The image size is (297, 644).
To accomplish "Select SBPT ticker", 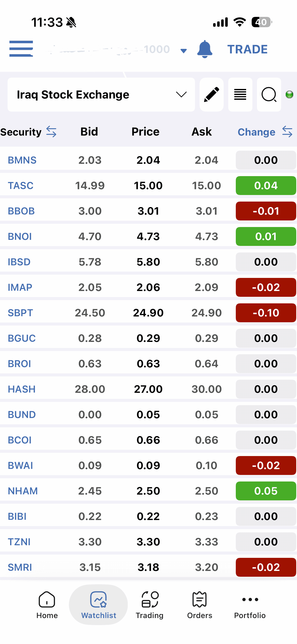I will pyautogui.click(x=20, y=313).
